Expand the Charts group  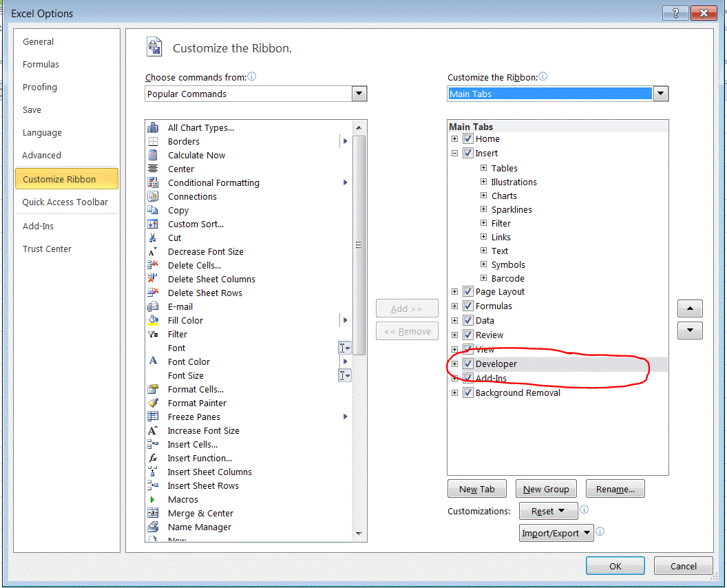[x=483, y=196]
